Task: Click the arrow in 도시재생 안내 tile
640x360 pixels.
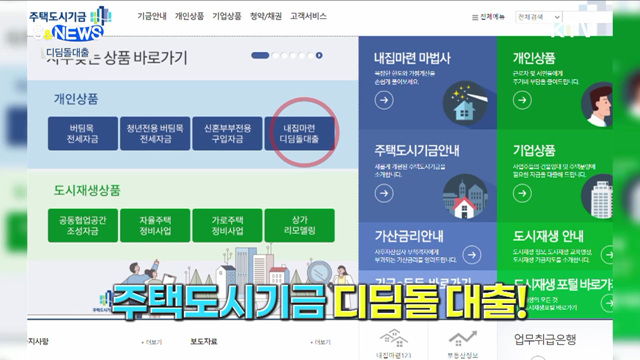Action: click(608, 255)
